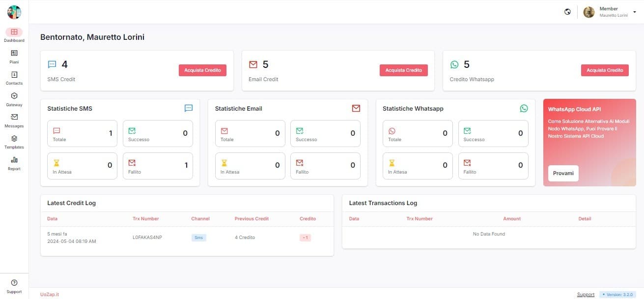Image resolution: width=644 pixels, height=299 pixels.
Task: Open the Messages envelope icon
Action: (x=14, y=117)
